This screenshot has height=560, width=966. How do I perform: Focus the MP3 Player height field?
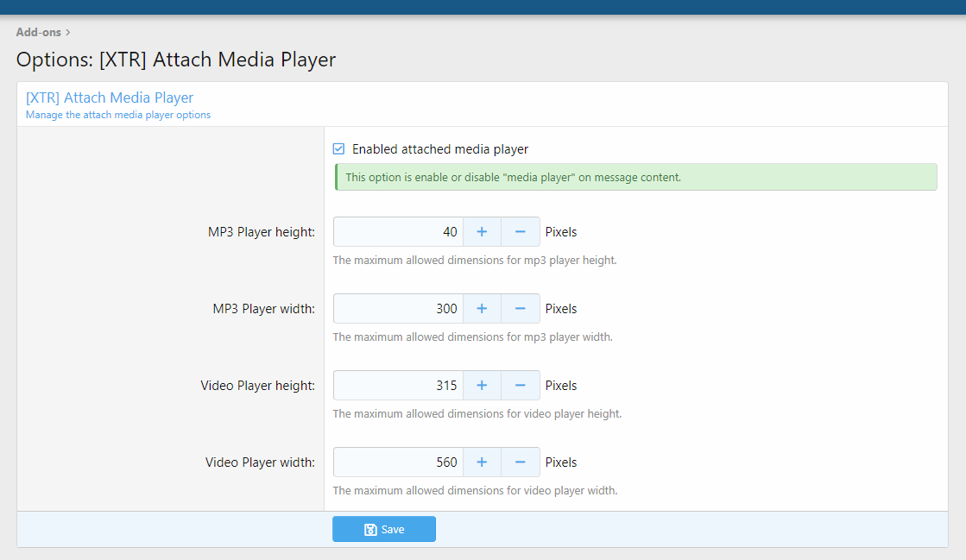click(x=398, y=231)
